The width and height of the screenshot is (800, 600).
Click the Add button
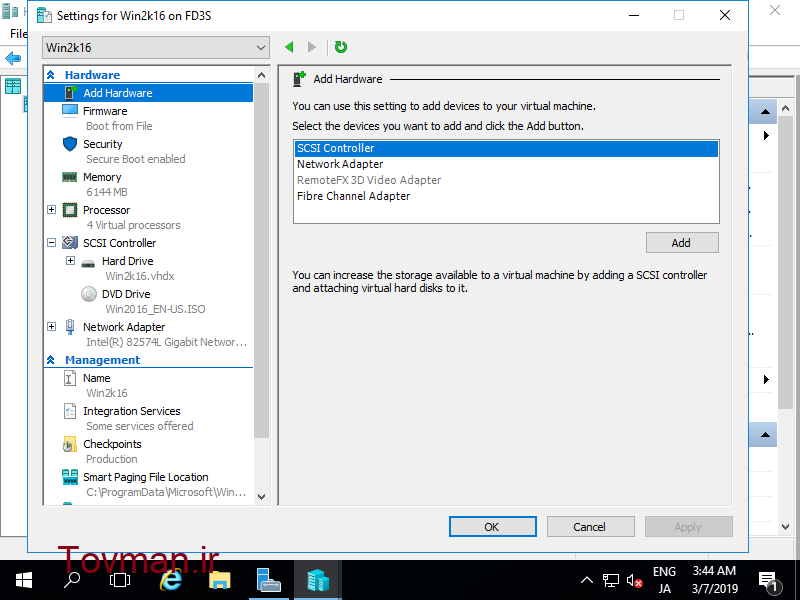coord(682,243)
